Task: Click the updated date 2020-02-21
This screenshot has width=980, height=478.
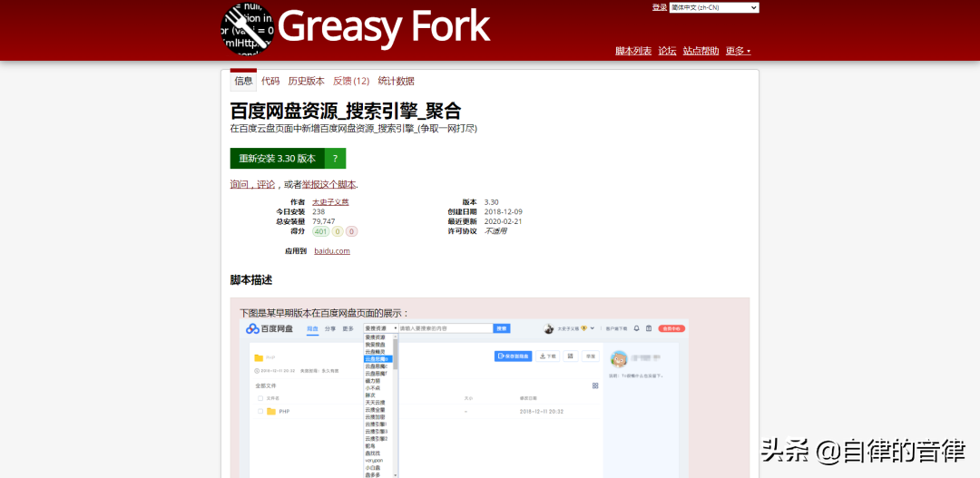Action: click(503, 221)
